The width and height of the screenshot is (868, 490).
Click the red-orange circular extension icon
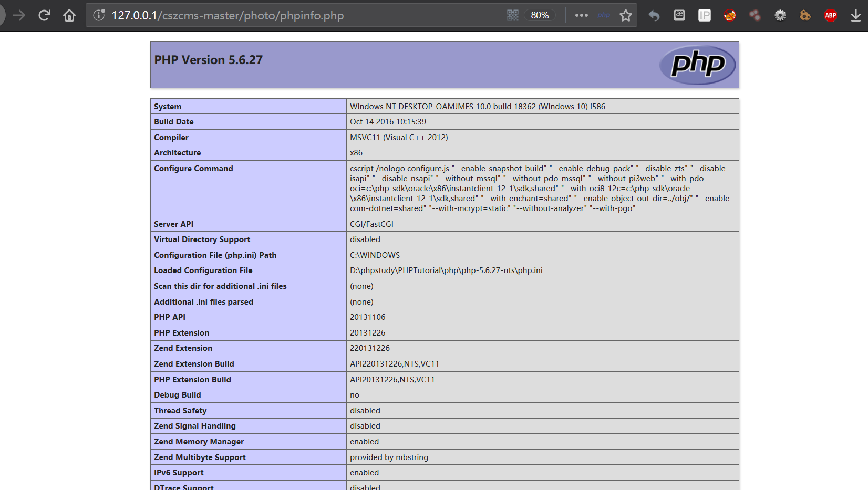[x=730, y=15]
